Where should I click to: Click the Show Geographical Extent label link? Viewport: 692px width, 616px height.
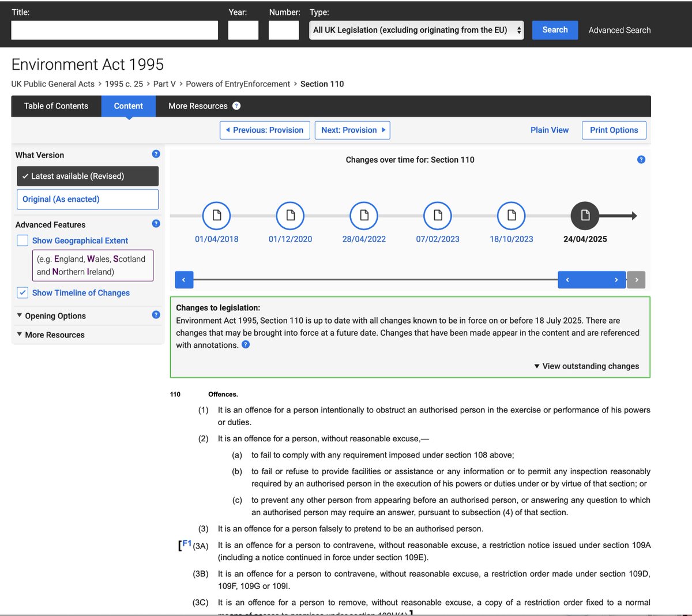(x=80, y=241)
